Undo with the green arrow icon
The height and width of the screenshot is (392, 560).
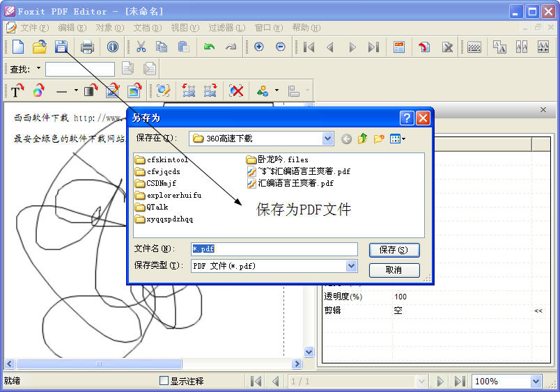(209, 47)
